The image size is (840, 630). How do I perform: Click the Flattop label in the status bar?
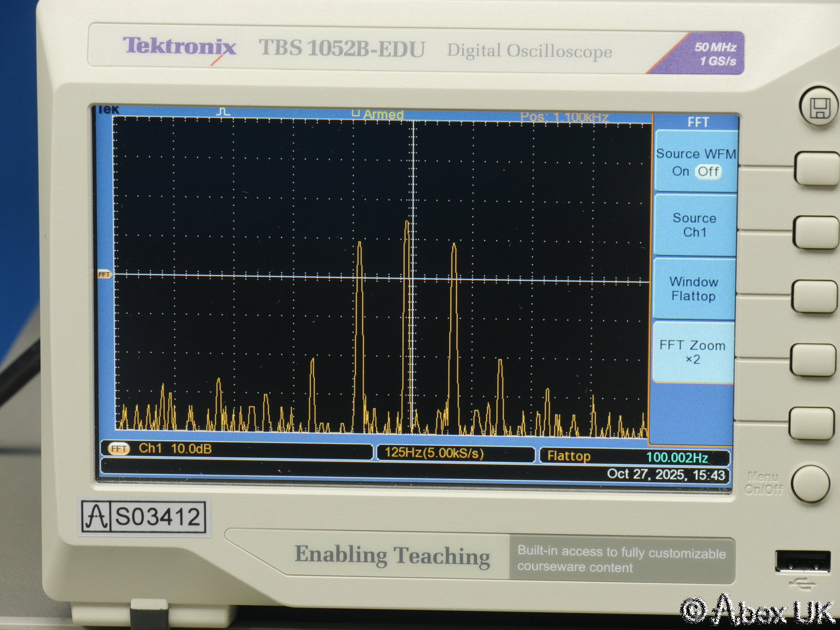click(568, 456)
